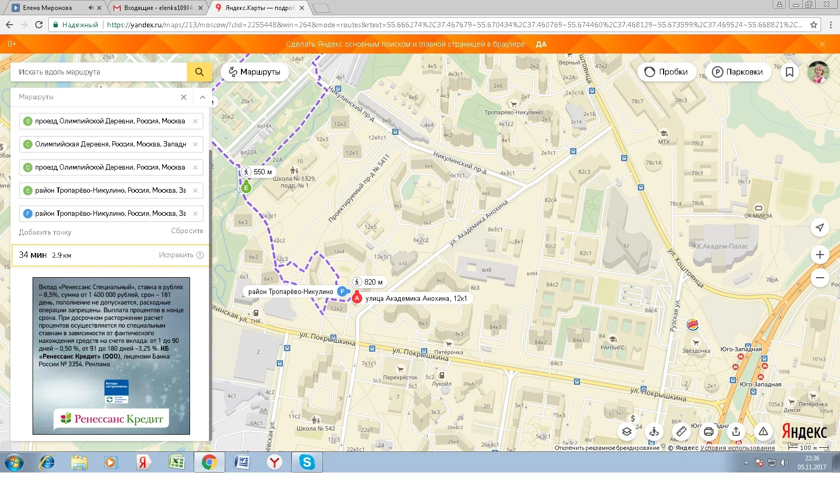840x504 pixels.
Task: Click the green E marker on map
Action: (246, 187)
